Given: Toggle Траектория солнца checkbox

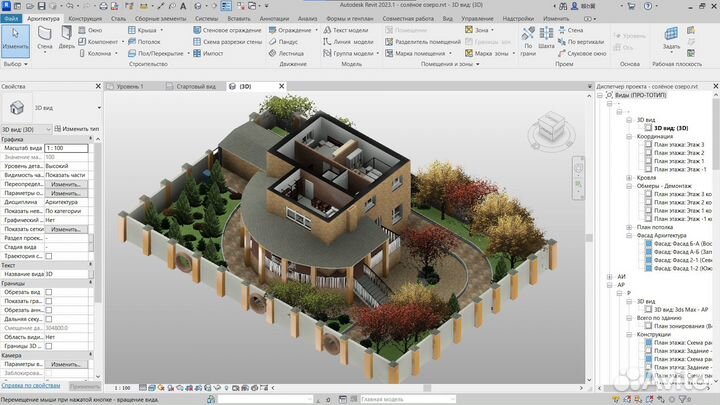Looking at the screenshot, I should (49, 256).
